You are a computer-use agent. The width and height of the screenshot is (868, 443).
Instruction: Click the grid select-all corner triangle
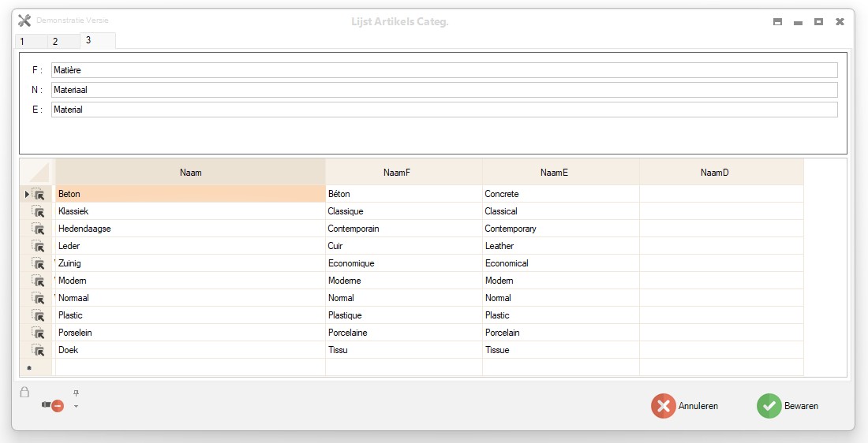pyautogui.click(x=37, y=172)
